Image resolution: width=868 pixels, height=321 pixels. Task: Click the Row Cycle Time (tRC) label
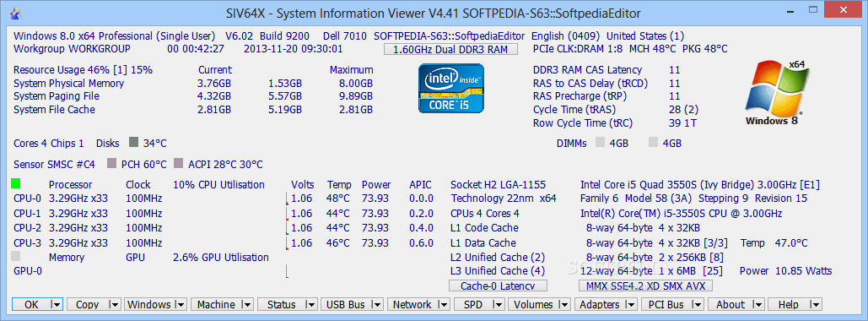[582, 123]
